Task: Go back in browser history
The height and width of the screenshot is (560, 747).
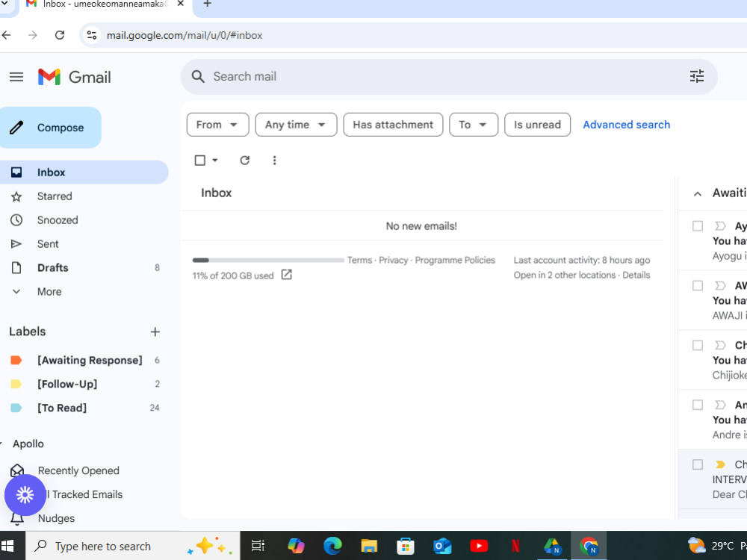Action: click(6, 35)
